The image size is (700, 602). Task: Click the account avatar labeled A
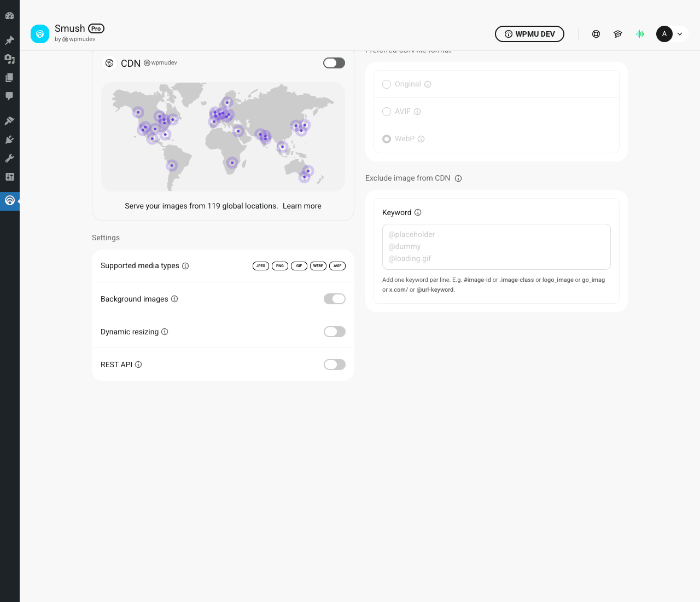[x=664, y=34]
